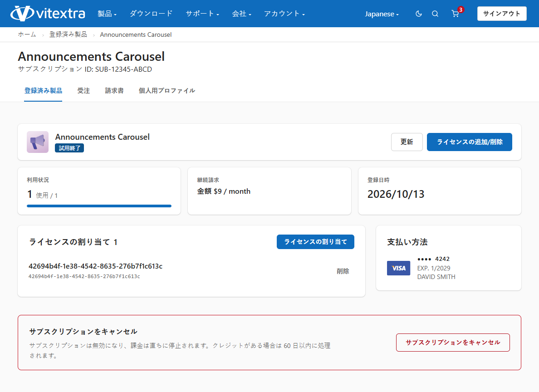539x392 pixels.
Task: Click the Vitextra logo
Action: pos(48,14)
